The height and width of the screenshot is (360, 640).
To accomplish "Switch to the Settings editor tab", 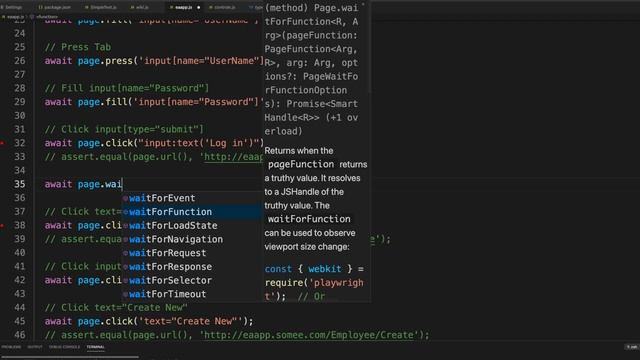I will [x=12, y=7].
